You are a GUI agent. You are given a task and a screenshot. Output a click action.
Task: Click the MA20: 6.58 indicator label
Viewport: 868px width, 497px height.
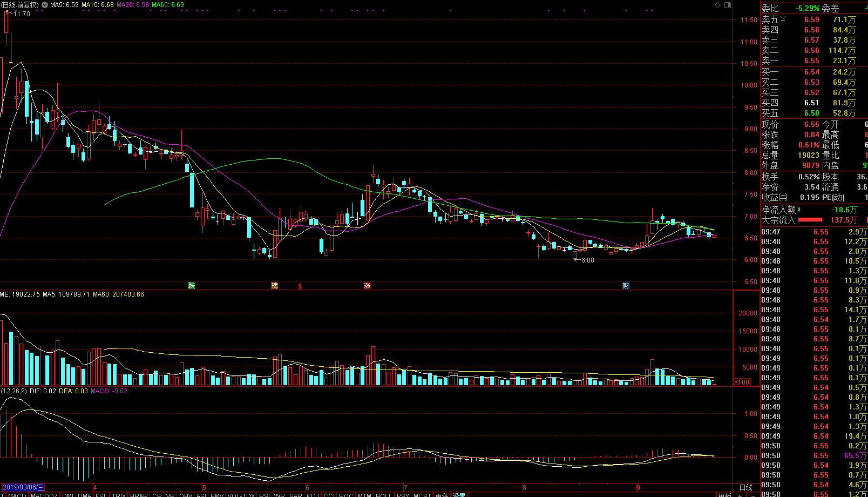[133, 5]
